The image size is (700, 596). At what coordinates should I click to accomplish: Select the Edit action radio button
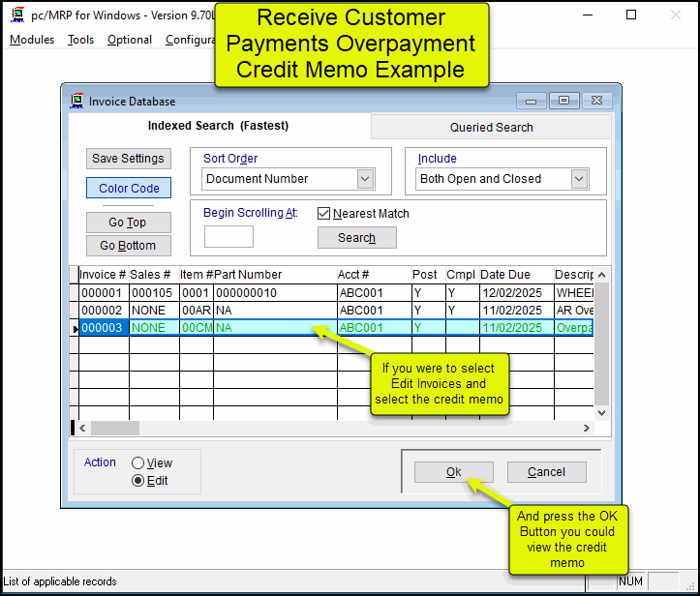click(137, 481)
